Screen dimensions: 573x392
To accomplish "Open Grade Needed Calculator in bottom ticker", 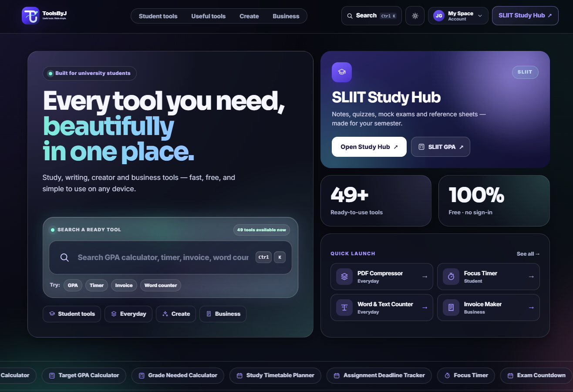I will (178, 375).
